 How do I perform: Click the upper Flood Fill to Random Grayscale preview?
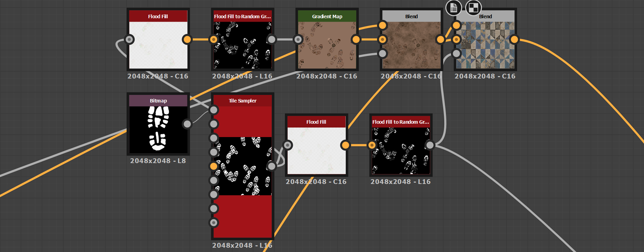click(x=243, y=45)
